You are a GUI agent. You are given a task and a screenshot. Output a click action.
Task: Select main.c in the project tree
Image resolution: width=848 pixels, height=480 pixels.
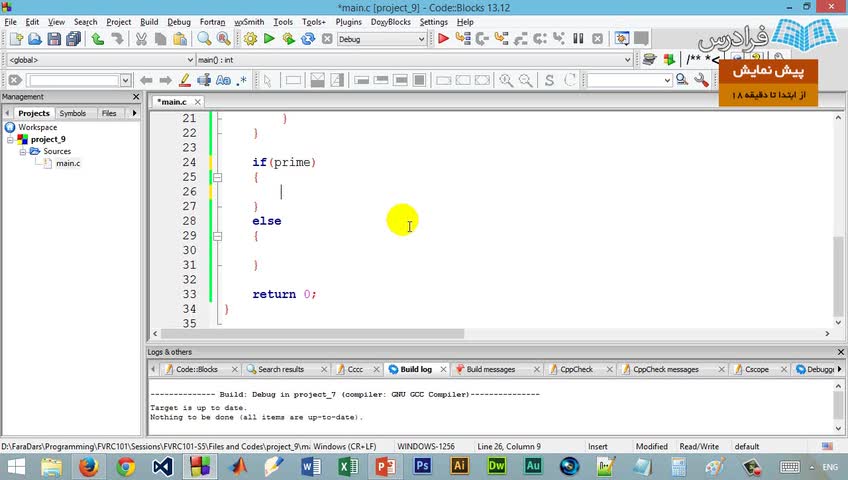tap(68, 163)
